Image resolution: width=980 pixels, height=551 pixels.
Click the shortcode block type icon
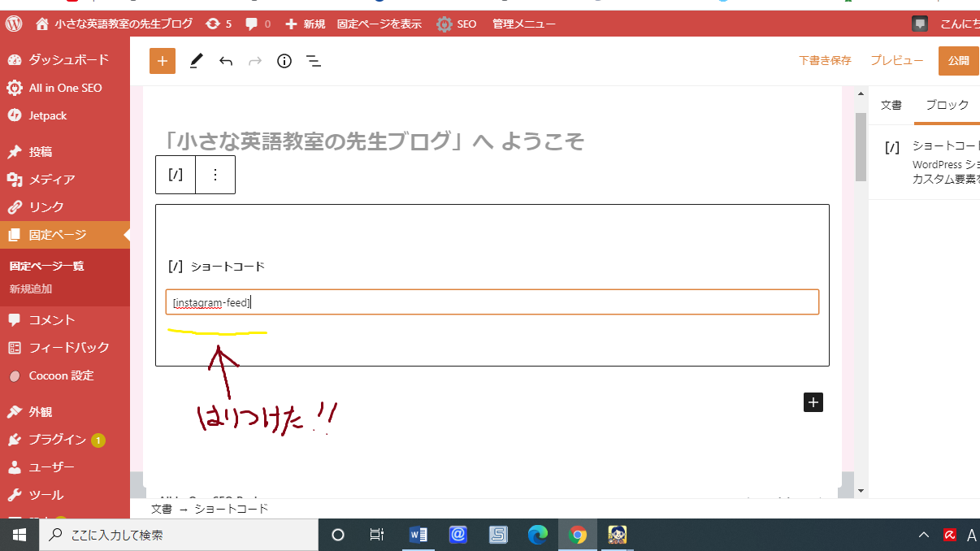tap(176, 175)
